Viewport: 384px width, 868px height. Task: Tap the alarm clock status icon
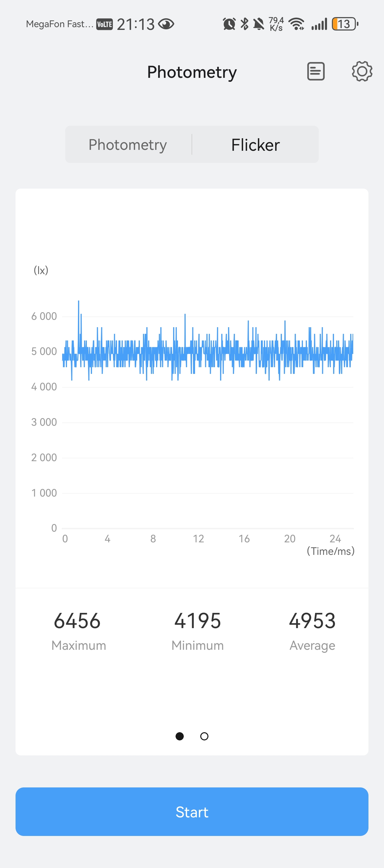229,24
